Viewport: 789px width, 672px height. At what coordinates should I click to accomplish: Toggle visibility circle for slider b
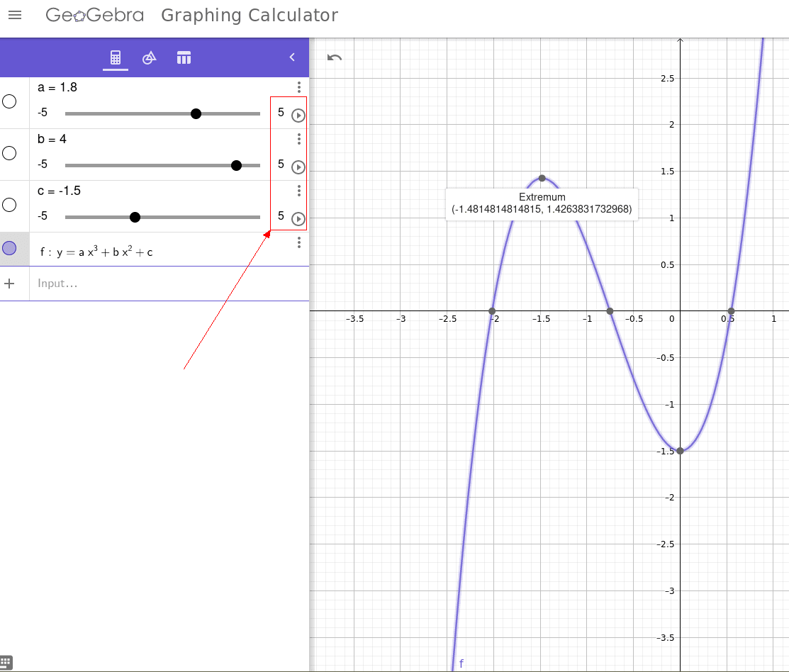pos(9,153)
